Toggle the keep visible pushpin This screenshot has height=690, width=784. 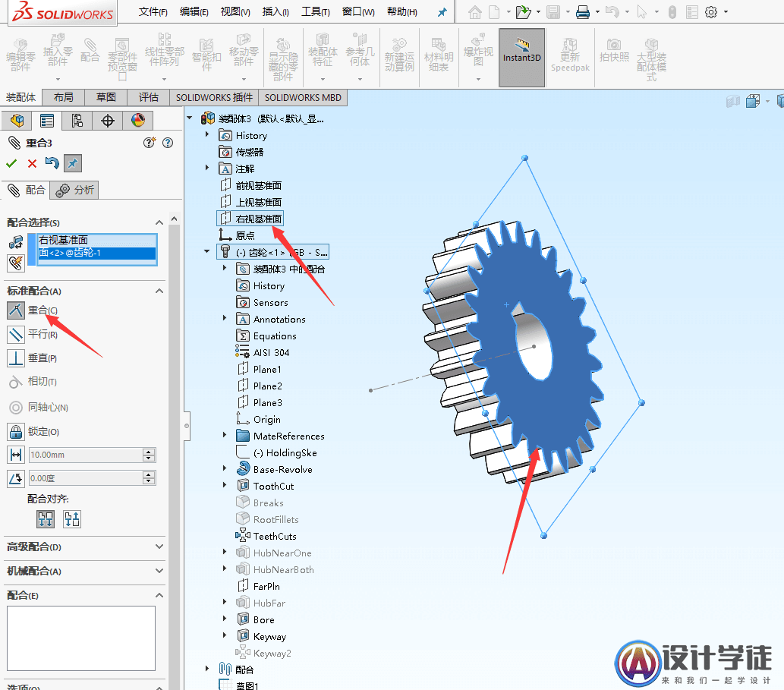[x=73, y=163]
